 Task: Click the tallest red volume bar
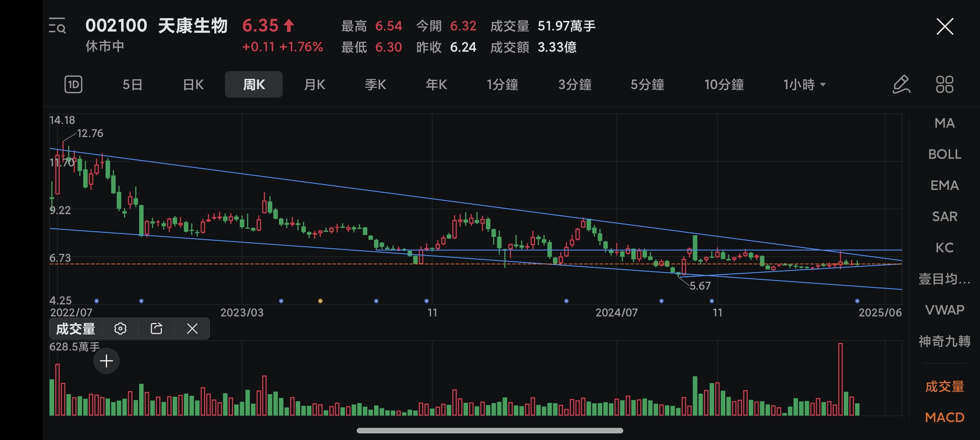pos(841,379)
